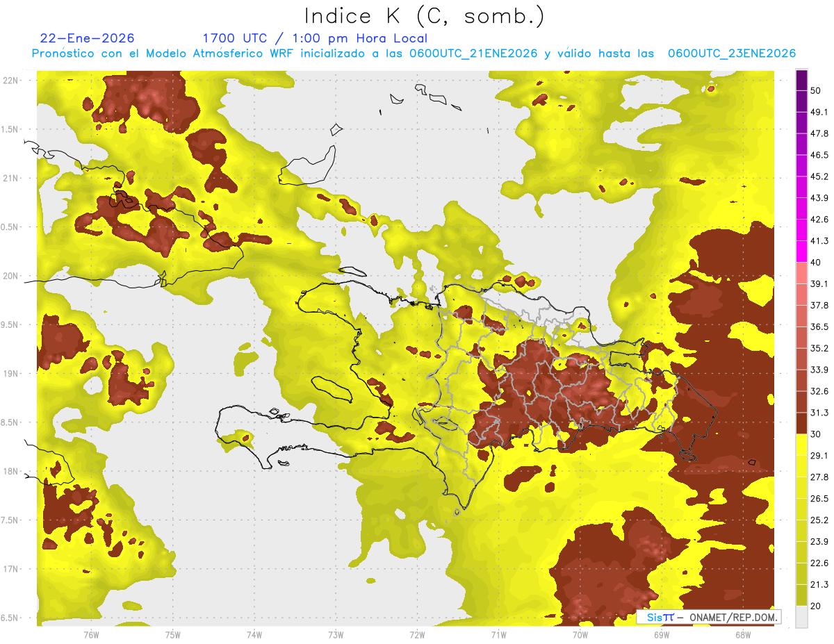Click the color scale value '32.6'
834x644 pixels.
pos(820,391)
